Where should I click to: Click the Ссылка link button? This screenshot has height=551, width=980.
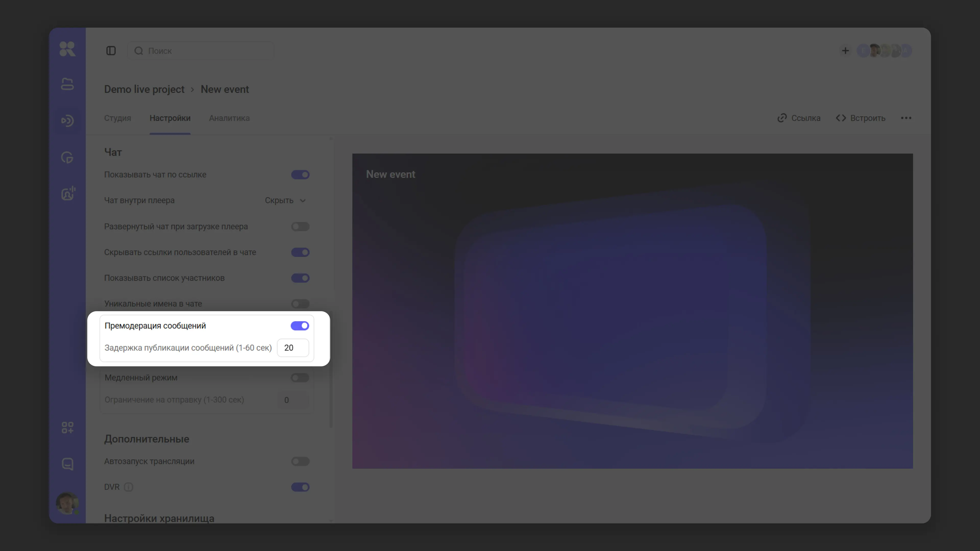[x=799, y=118]
